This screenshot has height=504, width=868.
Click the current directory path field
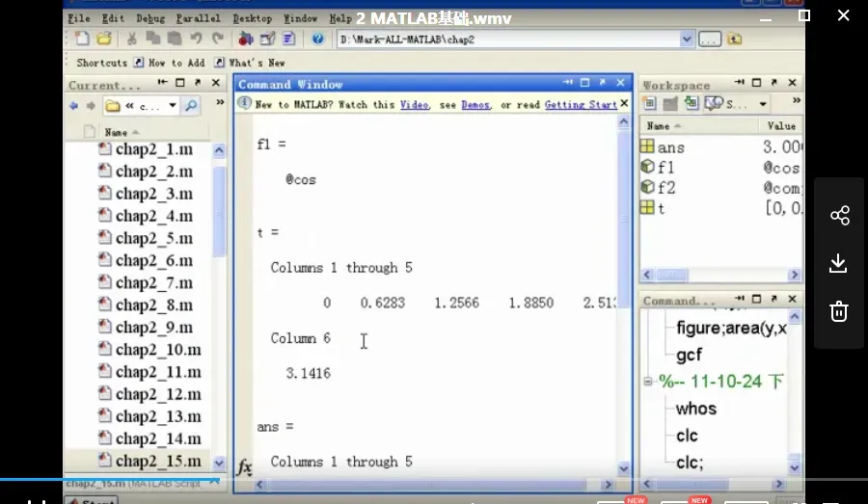[x=508, y=40]
